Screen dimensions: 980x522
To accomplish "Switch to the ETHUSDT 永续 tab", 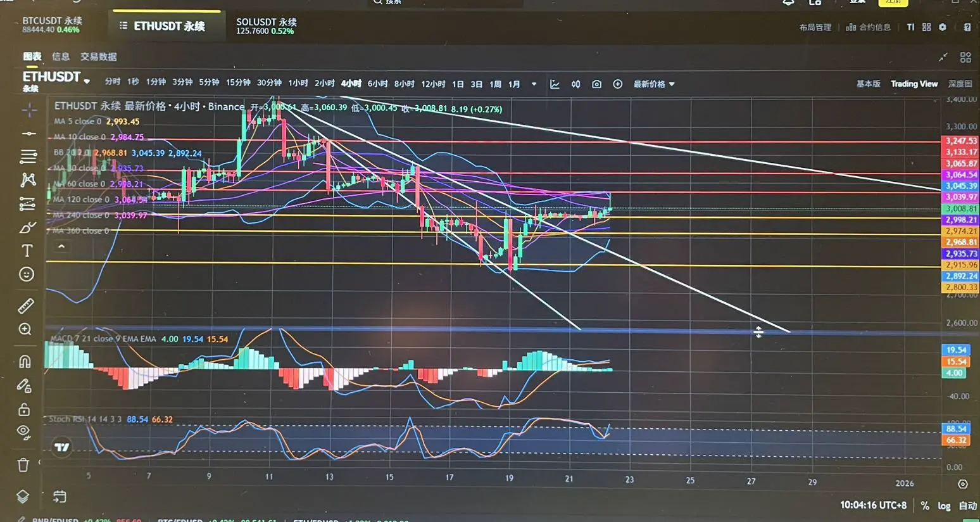I will tap(169, 26).
